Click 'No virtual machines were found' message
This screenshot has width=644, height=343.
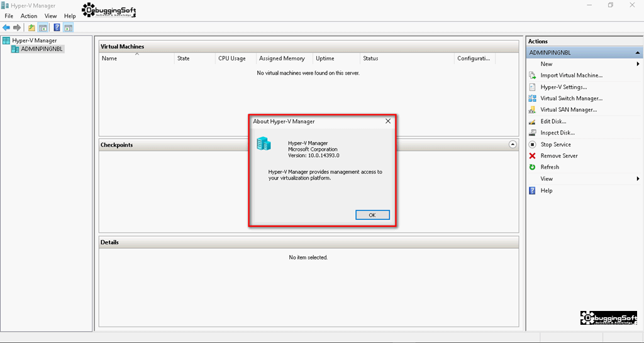coord(308,73)
